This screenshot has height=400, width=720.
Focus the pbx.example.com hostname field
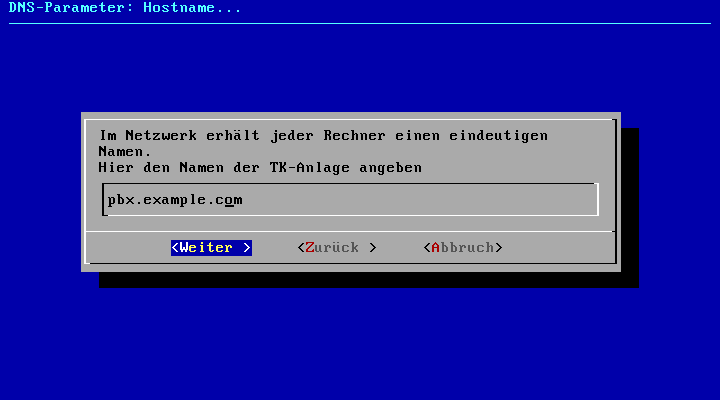point(350,199)
